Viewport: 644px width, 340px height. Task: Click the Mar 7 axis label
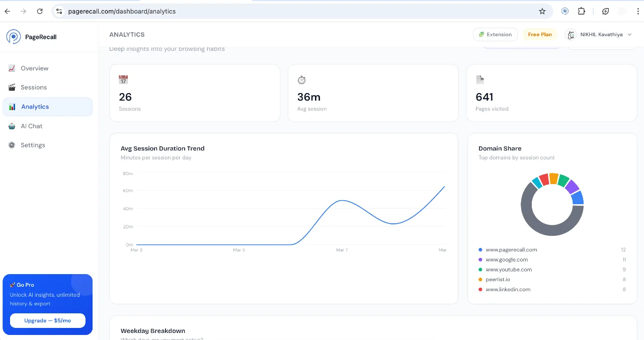click(342, 250)
